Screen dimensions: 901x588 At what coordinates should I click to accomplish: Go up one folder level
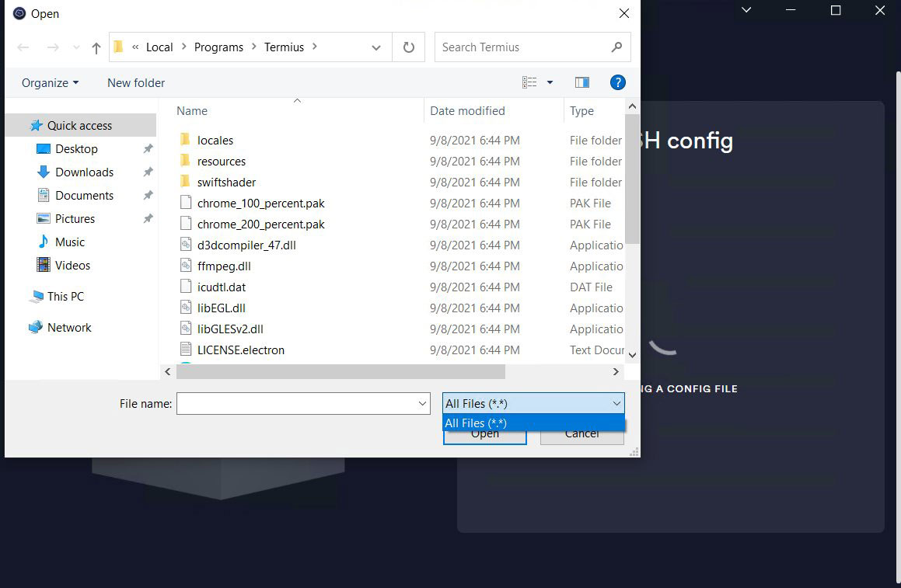96,47
